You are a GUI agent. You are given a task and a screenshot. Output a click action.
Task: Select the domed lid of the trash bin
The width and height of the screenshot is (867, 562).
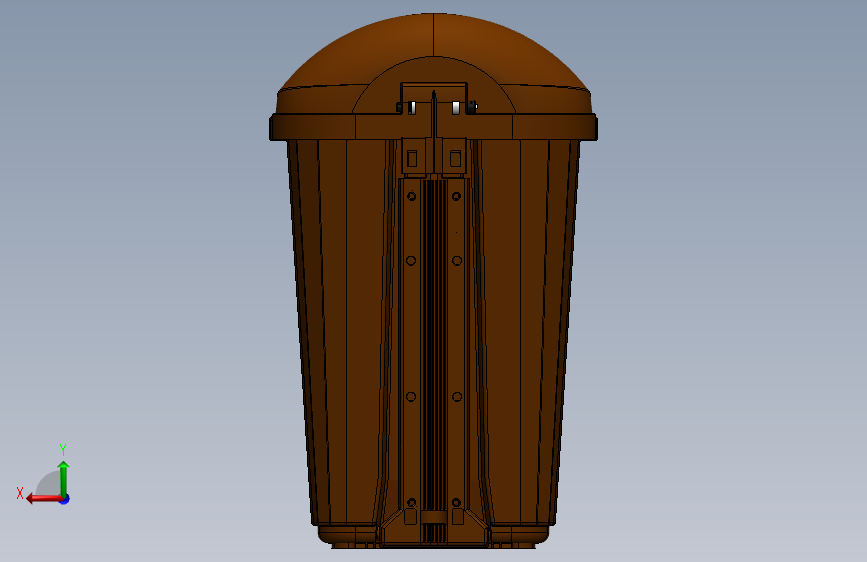pos(434,64)
